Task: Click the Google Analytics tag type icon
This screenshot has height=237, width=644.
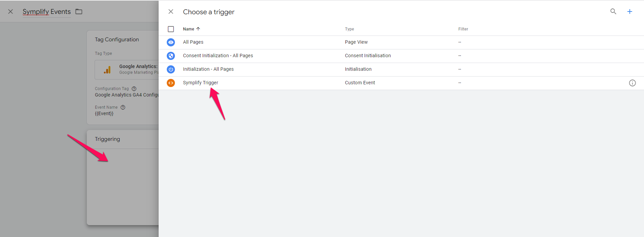Action: point(107,70)
